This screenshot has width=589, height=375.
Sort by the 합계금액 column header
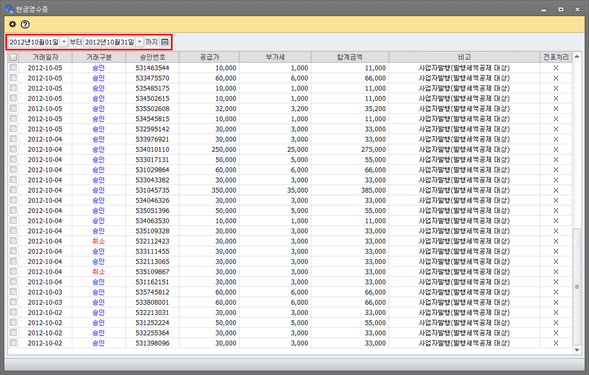(350, 57)
